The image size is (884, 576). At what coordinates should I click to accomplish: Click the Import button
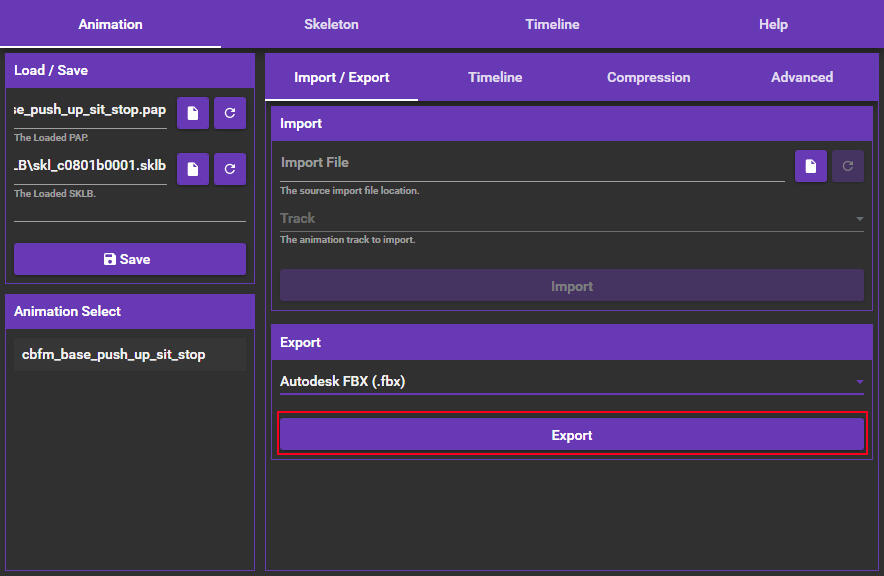pos(571,286)
